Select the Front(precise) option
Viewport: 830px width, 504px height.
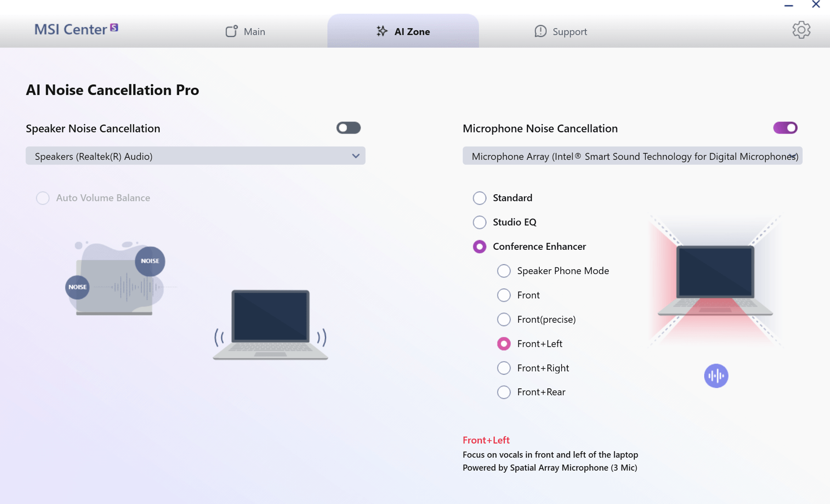503,319
